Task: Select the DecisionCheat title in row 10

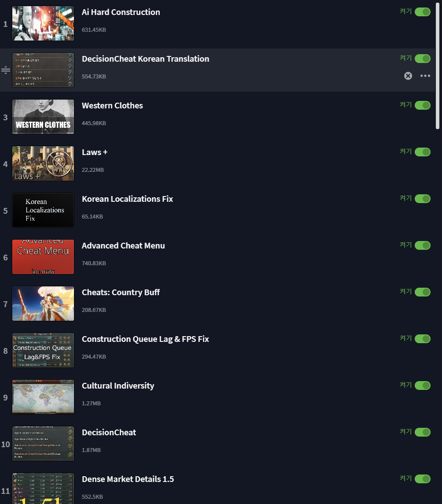Action: (x=109, y=432)
